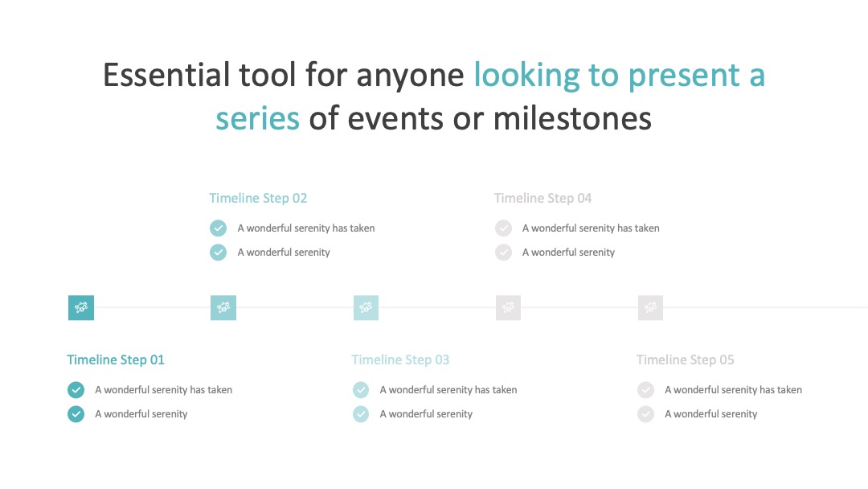868x489 pixels.
Task: Select the Timeline Step 02 heading
Action: point(258,199)
